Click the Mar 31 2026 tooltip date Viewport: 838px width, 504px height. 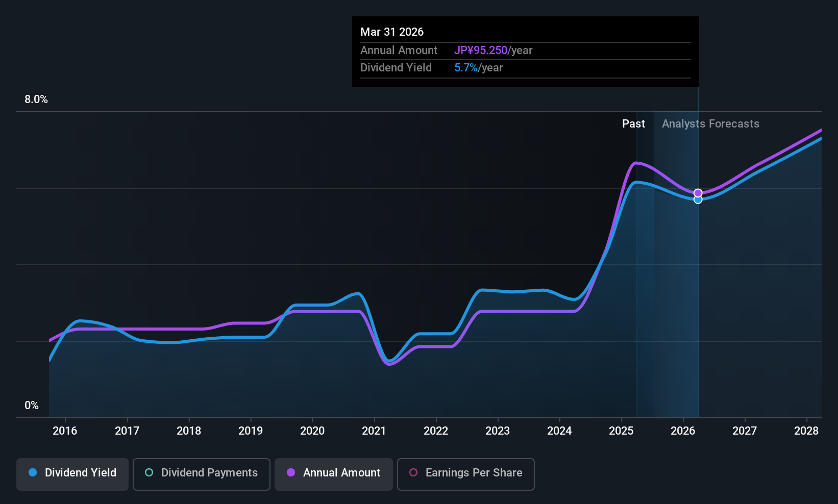pos(392,32)
